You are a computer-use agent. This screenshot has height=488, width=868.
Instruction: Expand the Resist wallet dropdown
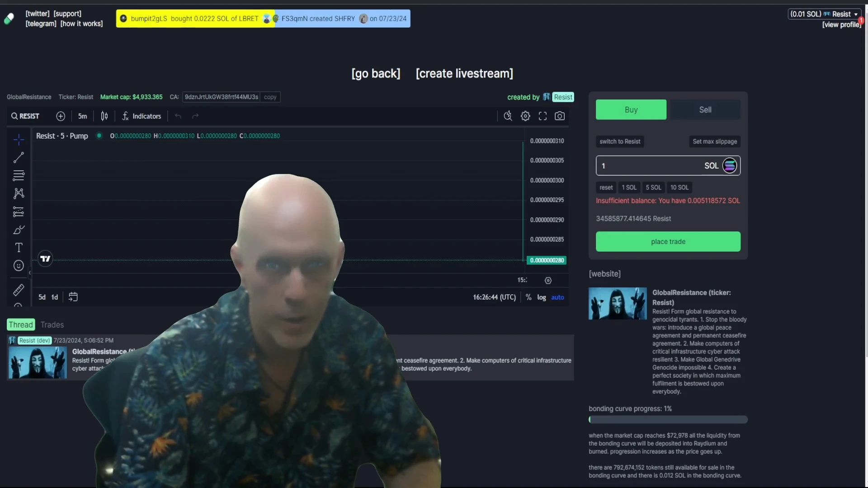pos(824,14)
